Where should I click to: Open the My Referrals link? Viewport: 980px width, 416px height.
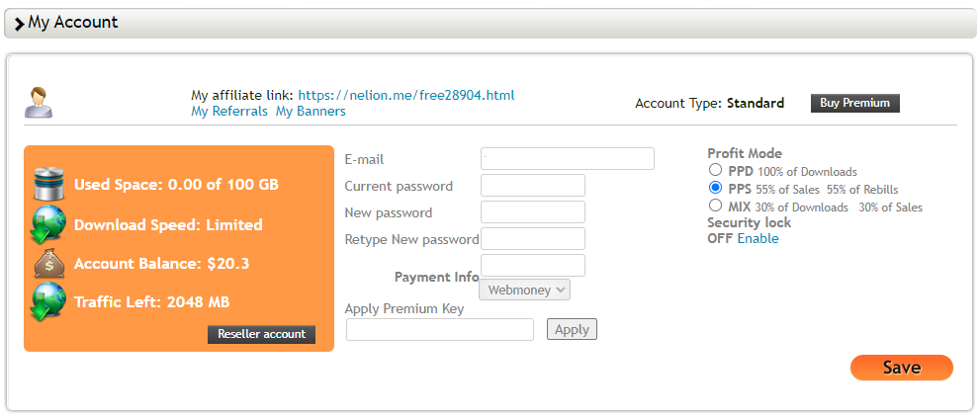point(229,112)
